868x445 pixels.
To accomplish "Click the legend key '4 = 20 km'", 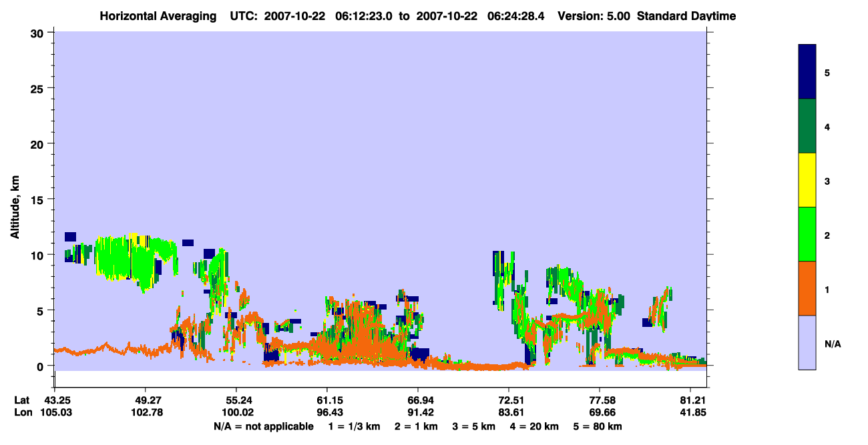I will pyautogui.click(x=534, y=426).
